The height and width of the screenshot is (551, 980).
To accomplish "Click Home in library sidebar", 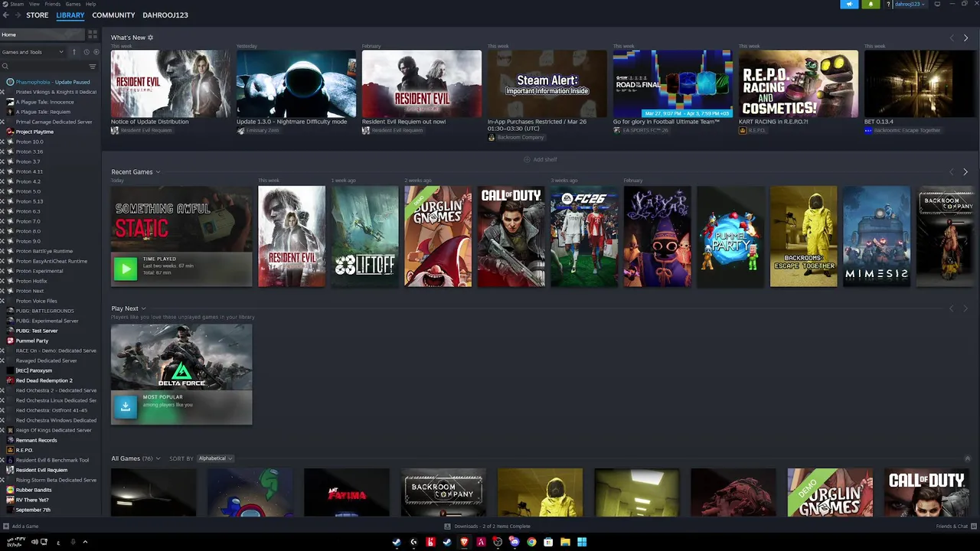I will click(42, 34).
